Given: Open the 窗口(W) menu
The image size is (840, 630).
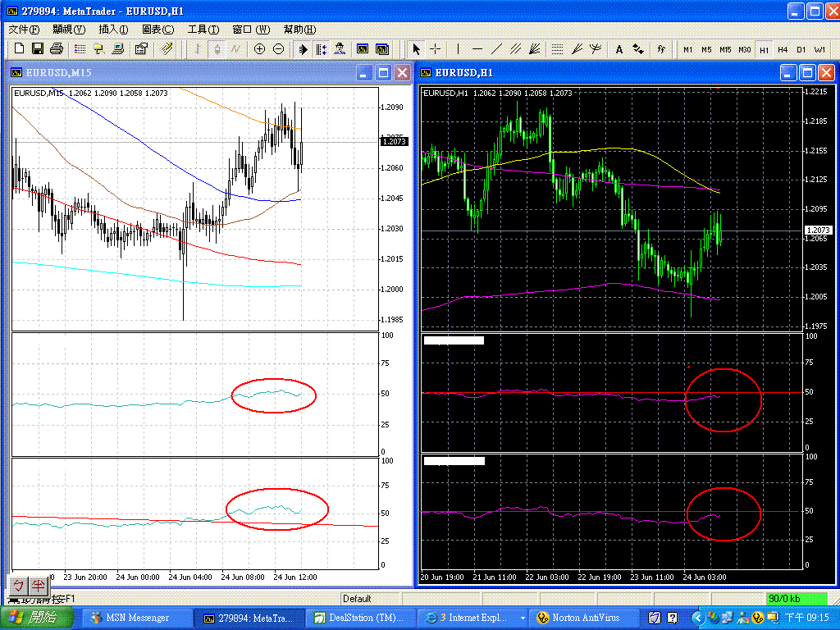Looking at the screenshot, I should (x=251, y=30).
